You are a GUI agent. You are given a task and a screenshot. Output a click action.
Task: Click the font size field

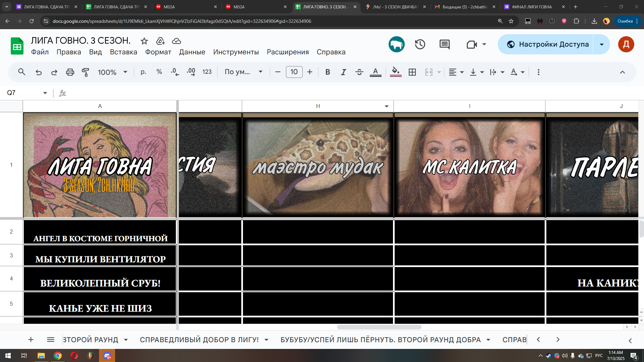tap(294, 72)
